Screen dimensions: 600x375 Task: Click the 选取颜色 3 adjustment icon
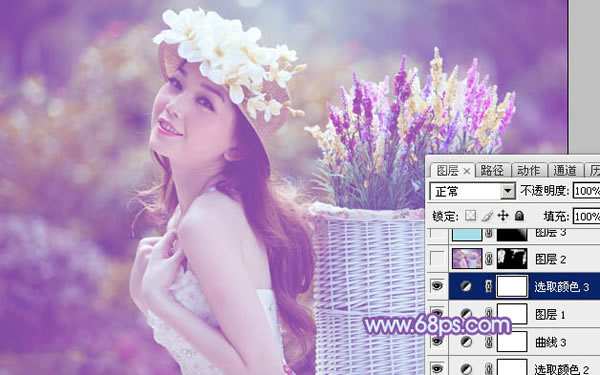coord(466,286)
